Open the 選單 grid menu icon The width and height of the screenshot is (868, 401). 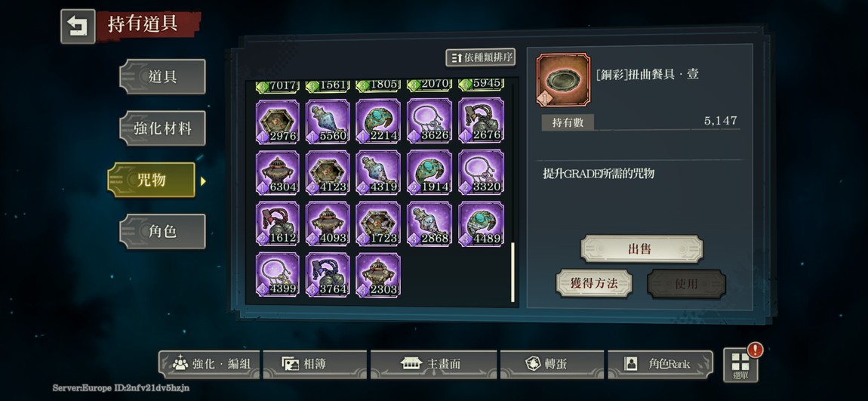[740, 365]
